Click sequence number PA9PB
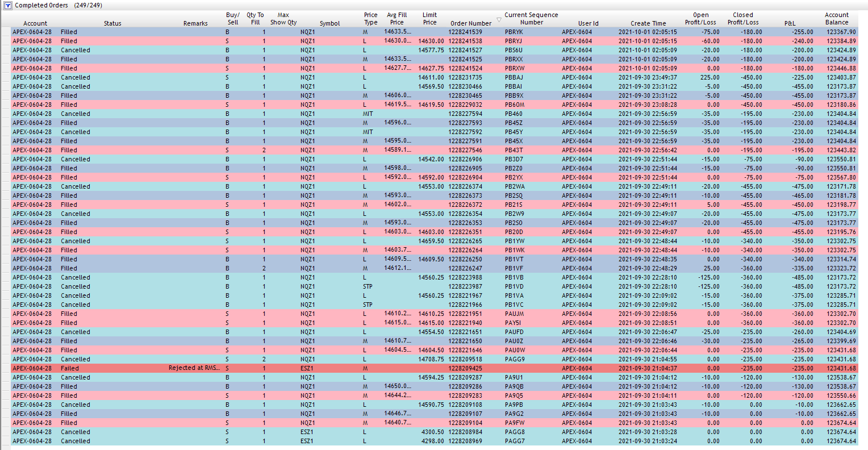 [514, 405]
